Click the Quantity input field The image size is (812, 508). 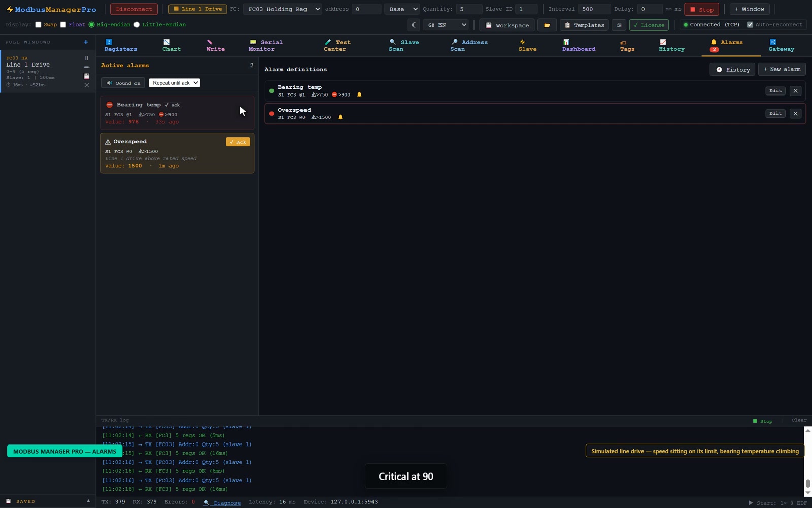coord(468,9)
